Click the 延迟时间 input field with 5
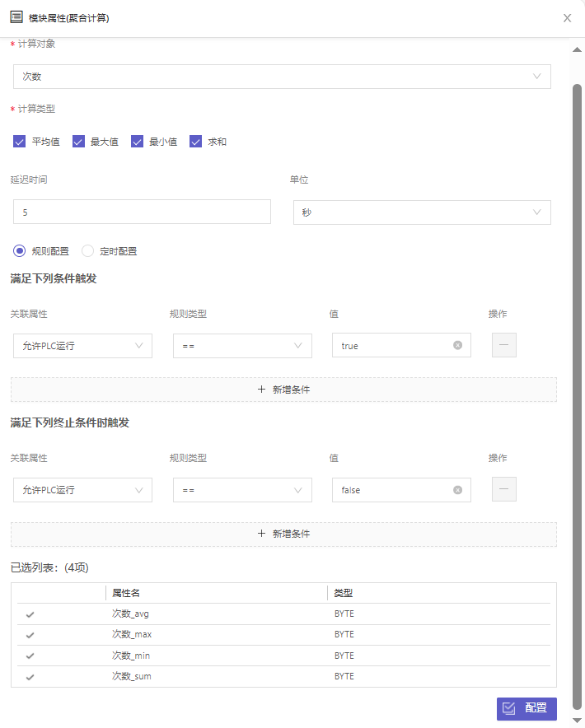585x728 pixels. point(143,212)
